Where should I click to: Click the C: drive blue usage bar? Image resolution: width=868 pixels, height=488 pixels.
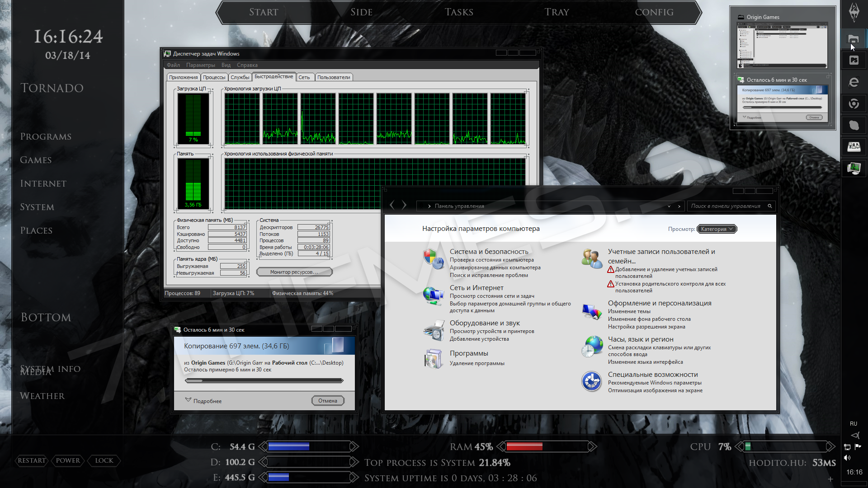click(x=288, y=447)
